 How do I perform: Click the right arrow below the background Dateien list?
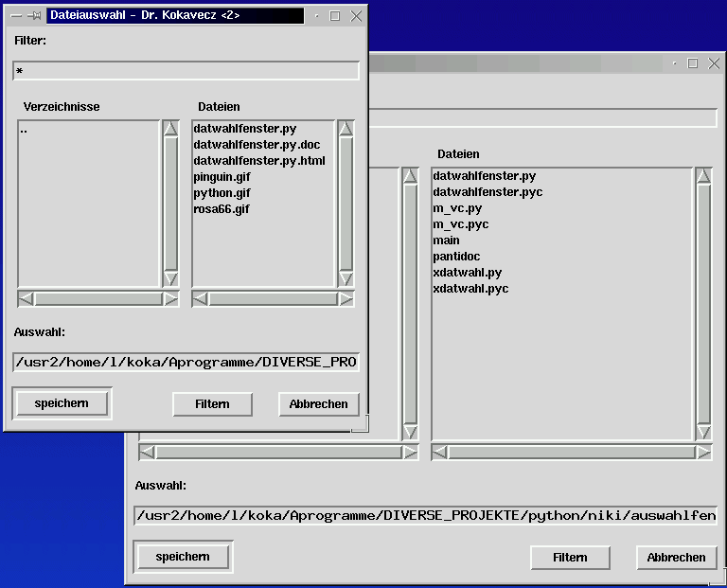[702, 453]
